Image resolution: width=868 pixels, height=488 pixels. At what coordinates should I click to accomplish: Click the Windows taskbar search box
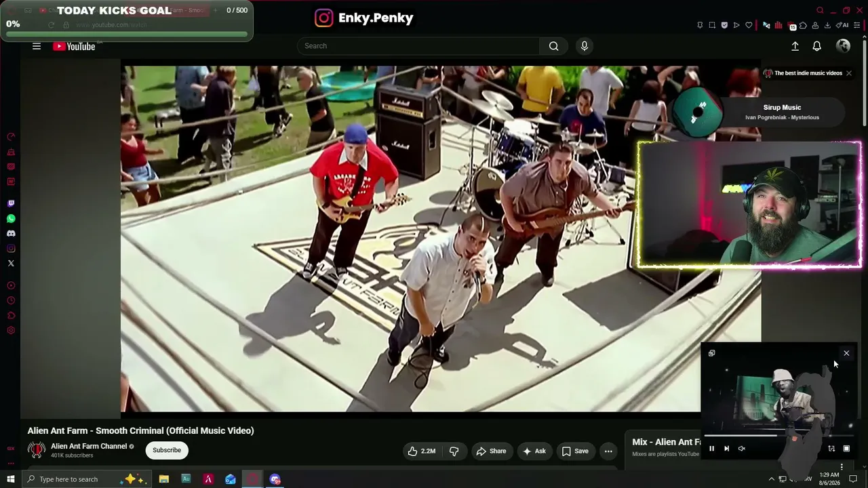tap(85, 479)
